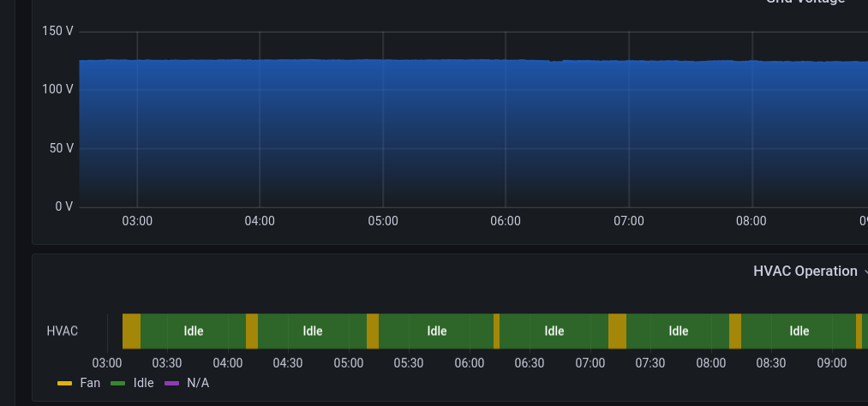Click the 150 V axis label
The height and width of the screenshot is (406, 868).
click(57, 31)
